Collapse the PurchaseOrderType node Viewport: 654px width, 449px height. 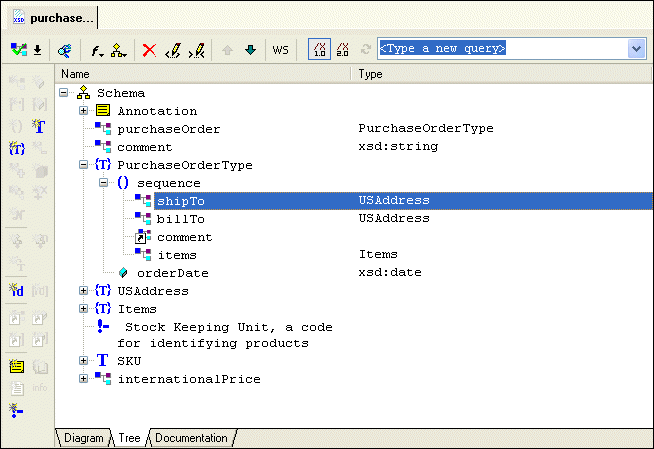[84, 165]
